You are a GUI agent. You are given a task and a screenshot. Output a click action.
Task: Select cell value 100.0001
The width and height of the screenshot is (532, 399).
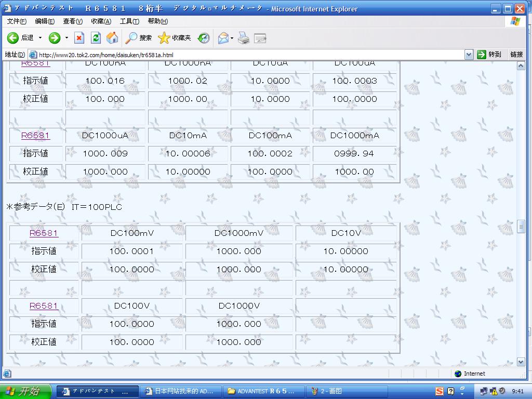point(131,251)
